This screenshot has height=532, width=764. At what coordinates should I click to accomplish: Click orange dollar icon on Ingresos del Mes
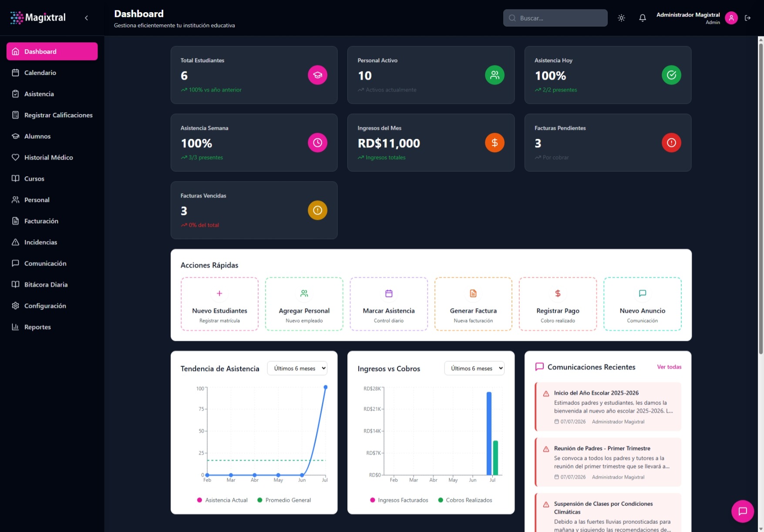(495, 142)
